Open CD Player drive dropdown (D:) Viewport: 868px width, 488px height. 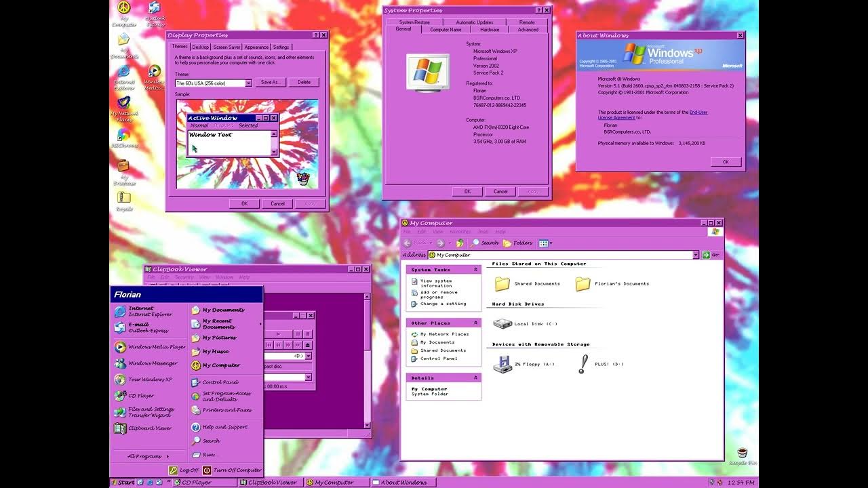[x=309, y=356]
